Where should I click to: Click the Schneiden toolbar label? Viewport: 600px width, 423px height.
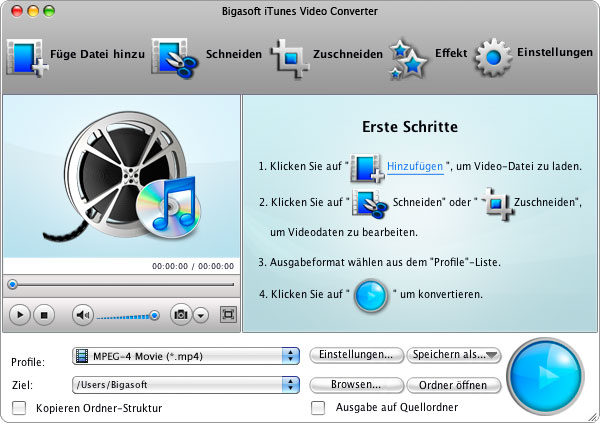234,54
